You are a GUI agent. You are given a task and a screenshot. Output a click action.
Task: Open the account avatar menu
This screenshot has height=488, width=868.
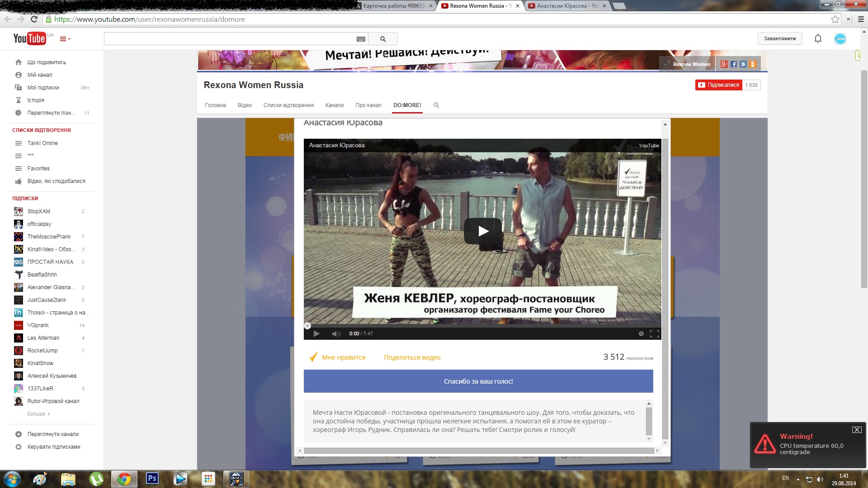(x=840, y=39)
